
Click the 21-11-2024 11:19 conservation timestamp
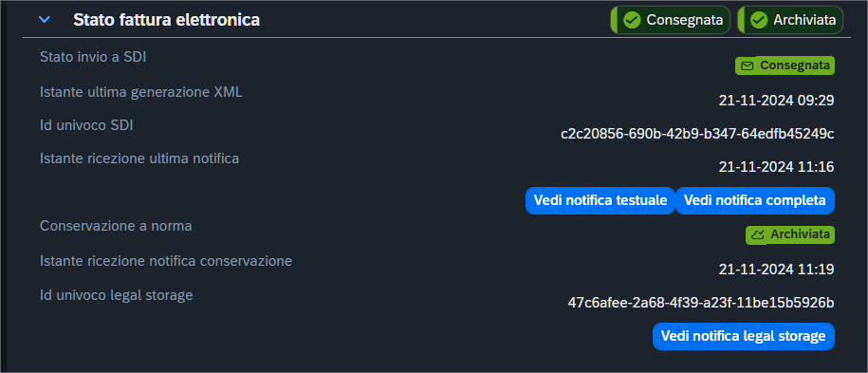point(777,270)
